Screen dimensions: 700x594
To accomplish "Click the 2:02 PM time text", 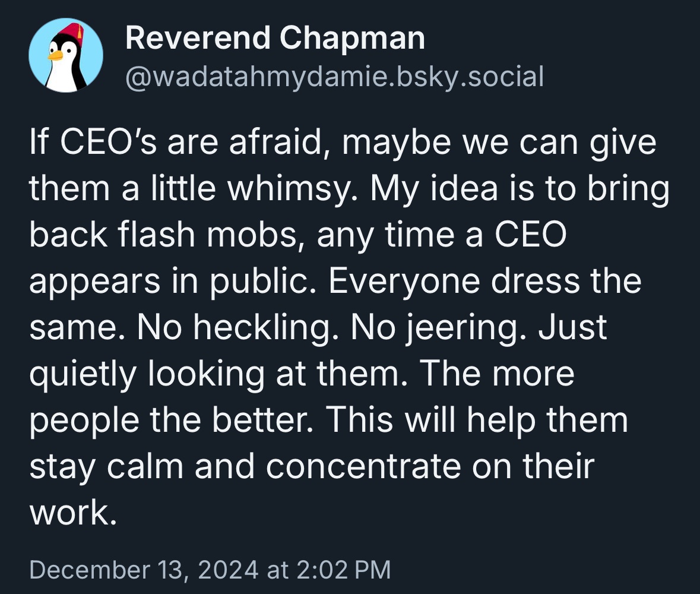I will 343,570.
